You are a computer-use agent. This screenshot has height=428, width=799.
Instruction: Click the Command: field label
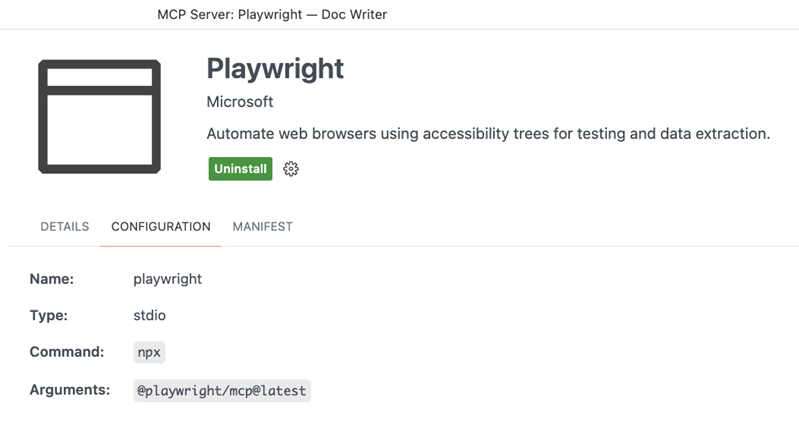(67, 352)
